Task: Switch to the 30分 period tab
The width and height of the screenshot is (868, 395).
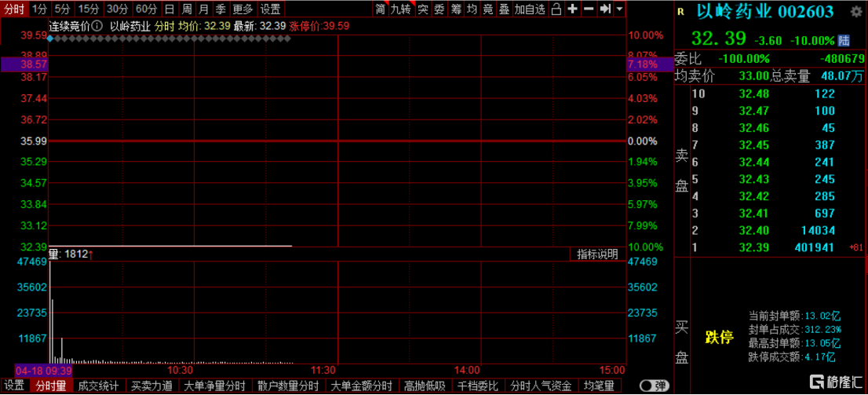Action: (x=117, y=9)
